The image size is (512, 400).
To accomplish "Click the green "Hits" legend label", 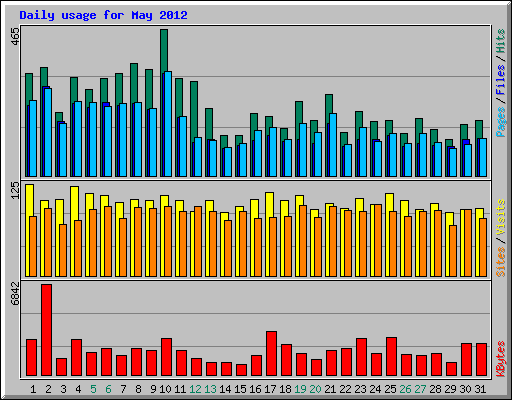I will pyautogui.click(x=500, y=41).
